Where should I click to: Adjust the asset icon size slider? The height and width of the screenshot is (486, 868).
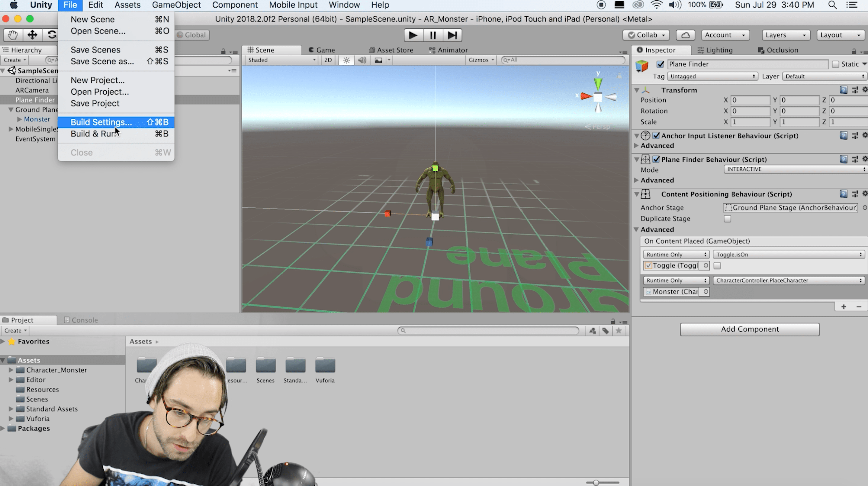tap(596, 483)
